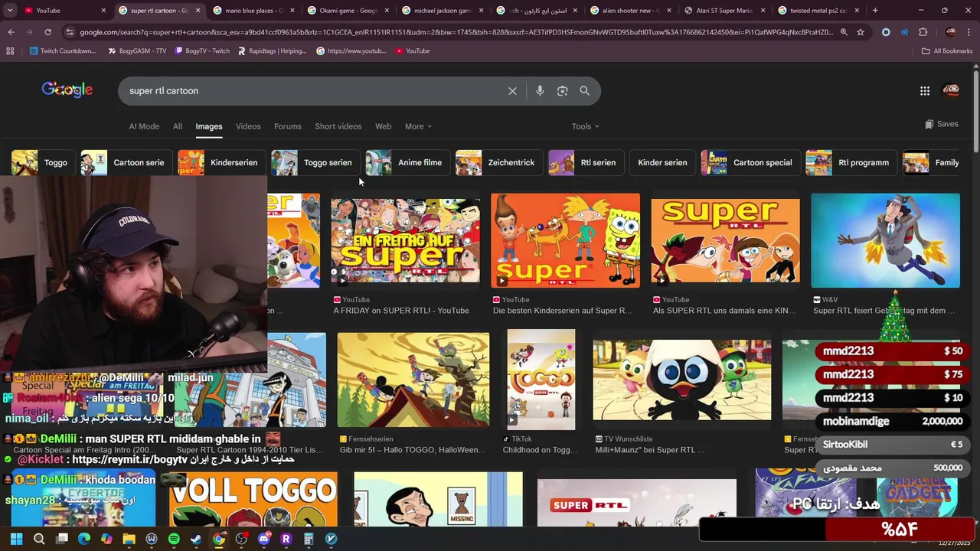Open 'Die besten Kinderserien auf Super R...' result

[563, 311]
